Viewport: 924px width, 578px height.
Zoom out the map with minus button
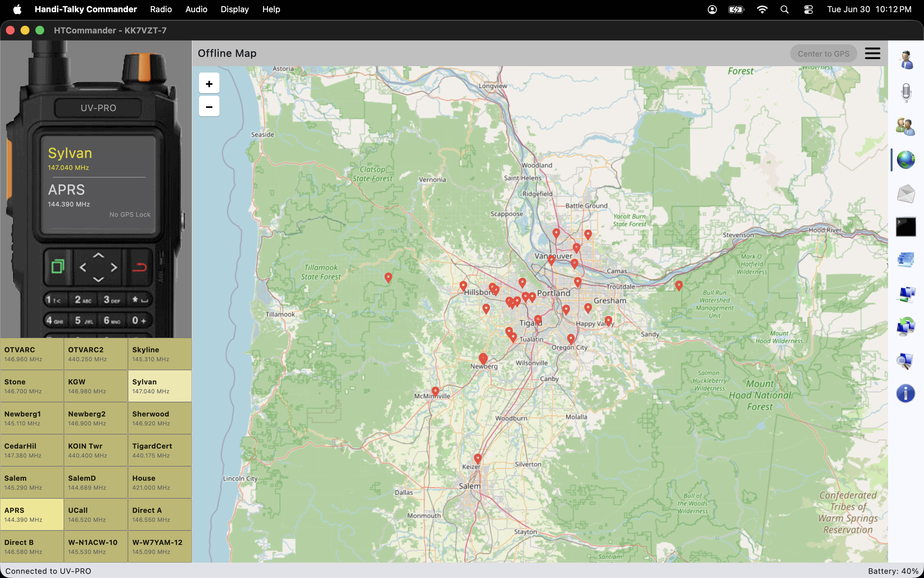point(209,106)
